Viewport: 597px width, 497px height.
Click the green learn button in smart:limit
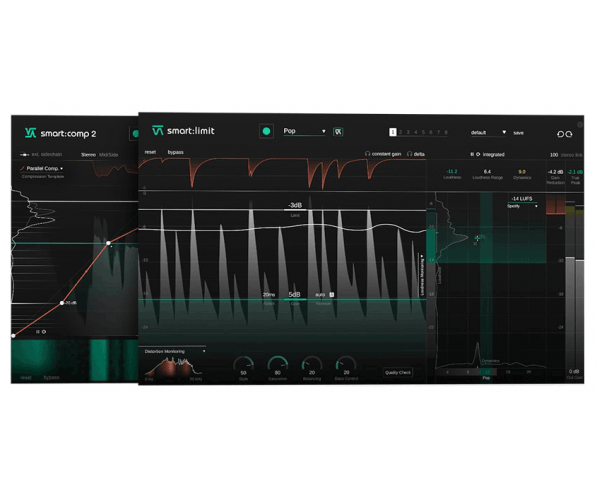(266, 131)
